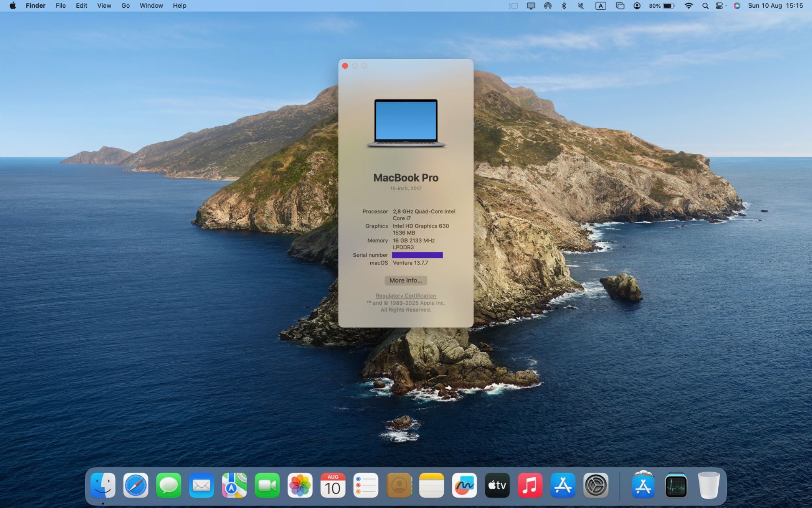Screen dimensions: 812x508
Task: Click muted sound icon in menu bar
Action: tap(581, 6)
